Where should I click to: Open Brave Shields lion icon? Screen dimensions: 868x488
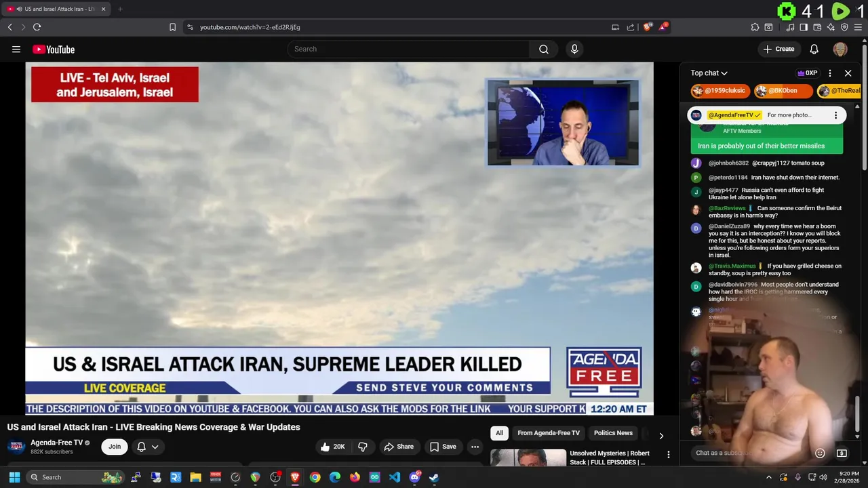tap(648, 27)
